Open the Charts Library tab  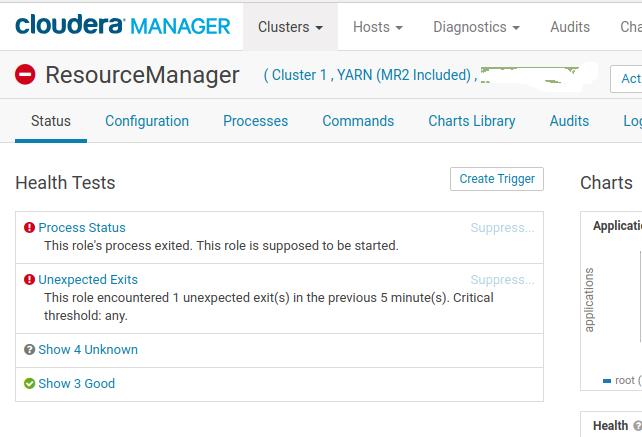click(x=471, y=121)
